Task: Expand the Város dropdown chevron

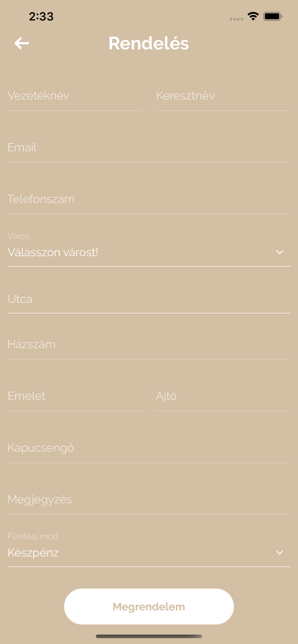Action: [280, 252]
